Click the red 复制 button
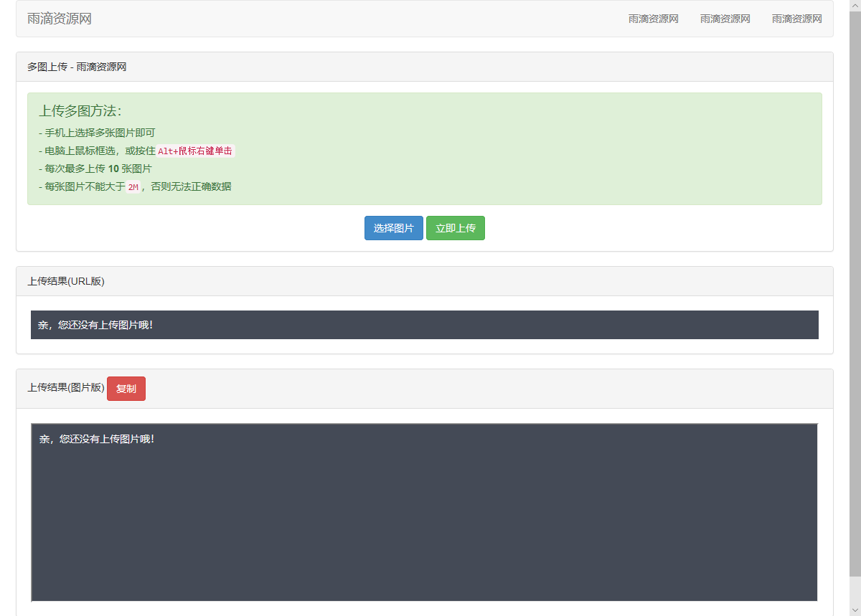Screen dimensions: 861x616 click(x=126, y=389)
